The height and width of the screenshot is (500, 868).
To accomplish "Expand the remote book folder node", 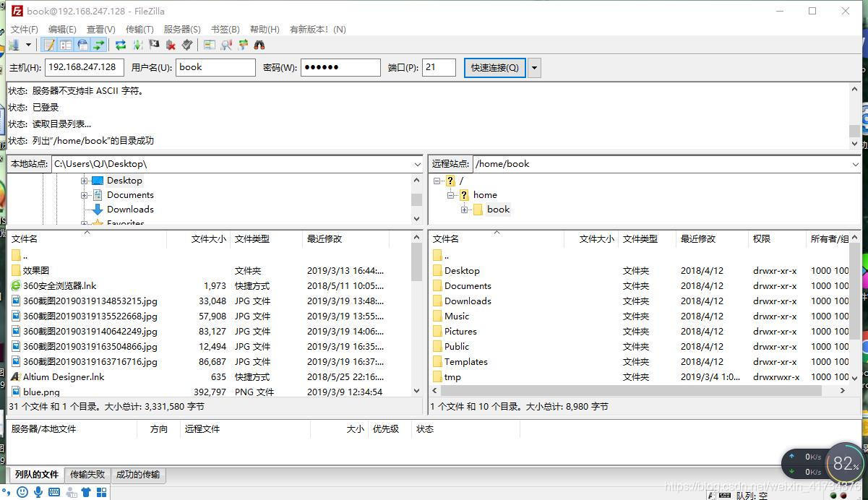I will (x=465, y=210).
